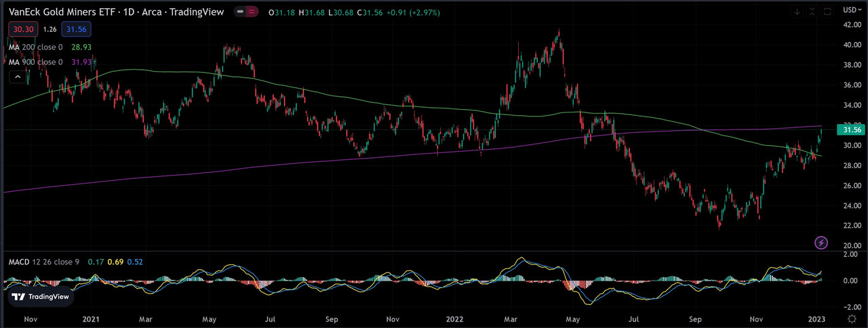Select the MA 200 close indicator legend
This screenshot has width=868, height=328.
[35, 47]
